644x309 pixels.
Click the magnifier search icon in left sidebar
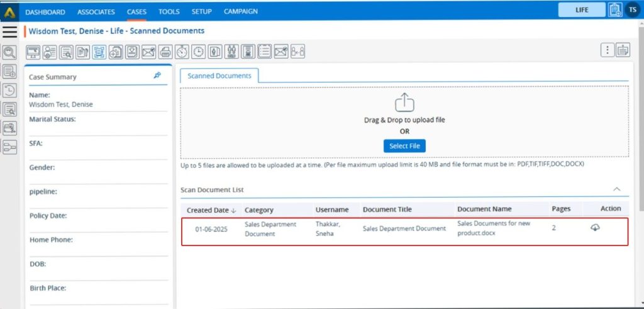point(9,53)
